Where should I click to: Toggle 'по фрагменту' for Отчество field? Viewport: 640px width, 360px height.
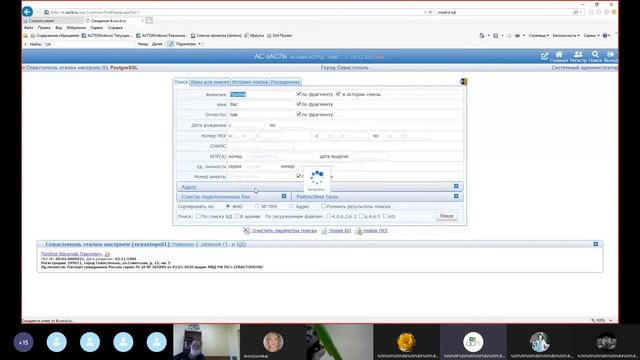(299, 114)
